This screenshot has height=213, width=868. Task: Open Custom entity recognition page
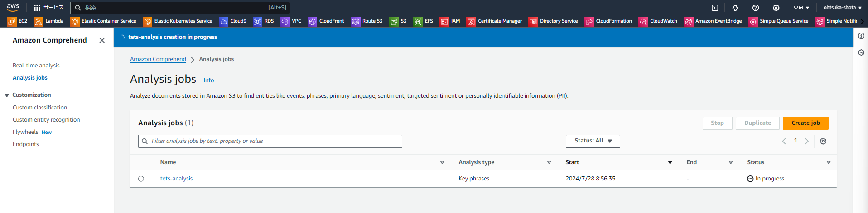pyautogui.click(x=46, y=120)
